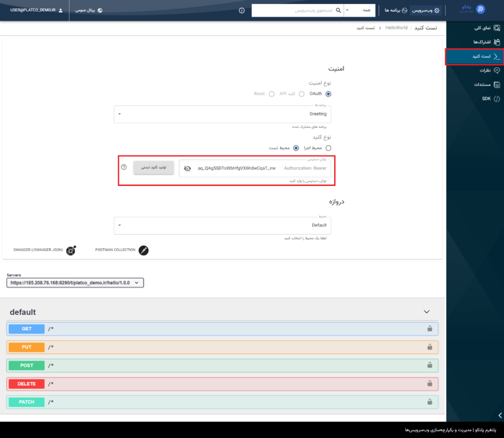Switch to the وب‌سرویس tab
This screenshot has height=438, width=504.
click(425, 10)
